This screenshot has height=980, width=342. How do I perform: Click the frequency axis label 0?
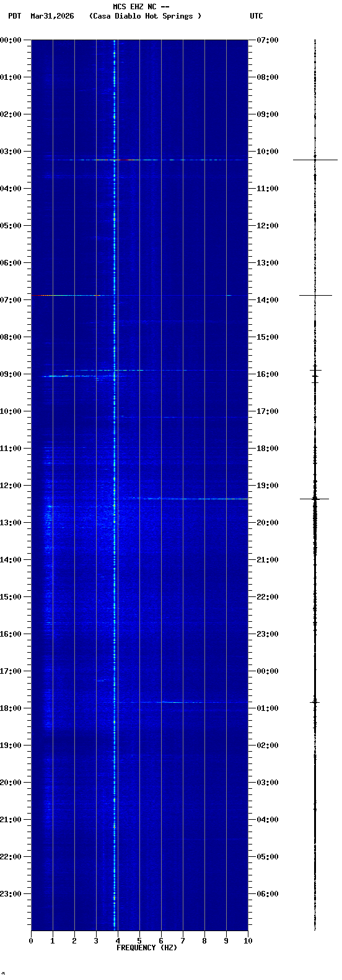pyautogui.click(x=31, y=941)
